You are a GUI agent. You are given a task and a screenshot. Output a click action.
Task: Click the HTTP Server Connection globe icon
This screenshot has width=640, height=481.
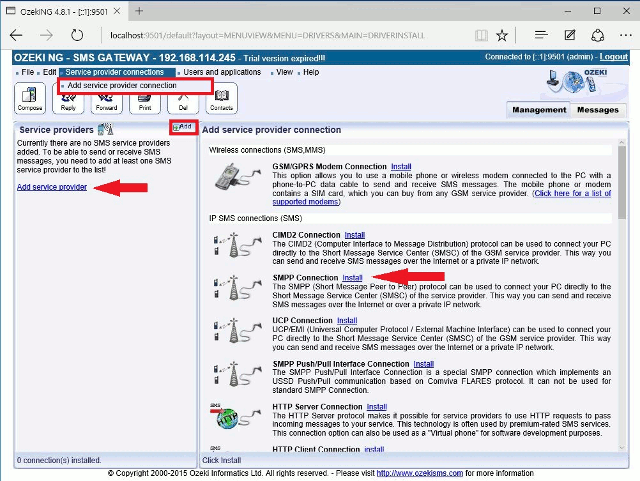236,416
